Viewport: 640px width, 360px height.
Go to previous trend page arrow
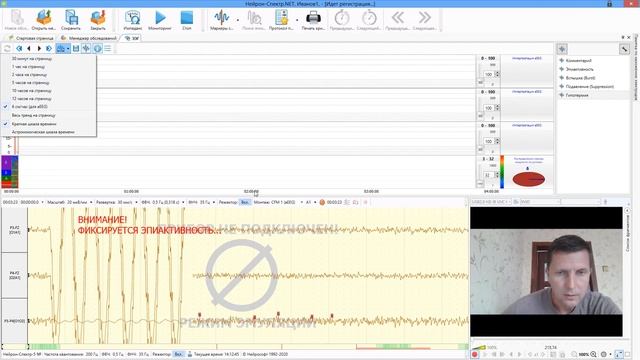point(29,49)
